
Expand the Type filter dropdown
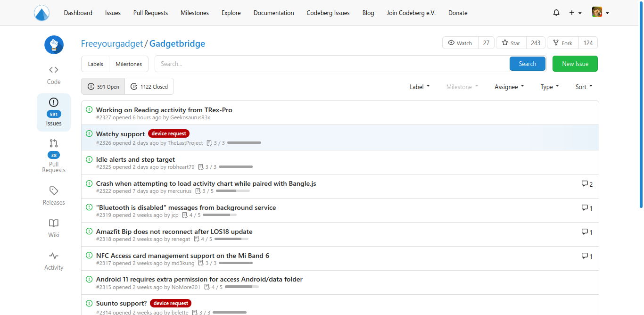point(550,87)
